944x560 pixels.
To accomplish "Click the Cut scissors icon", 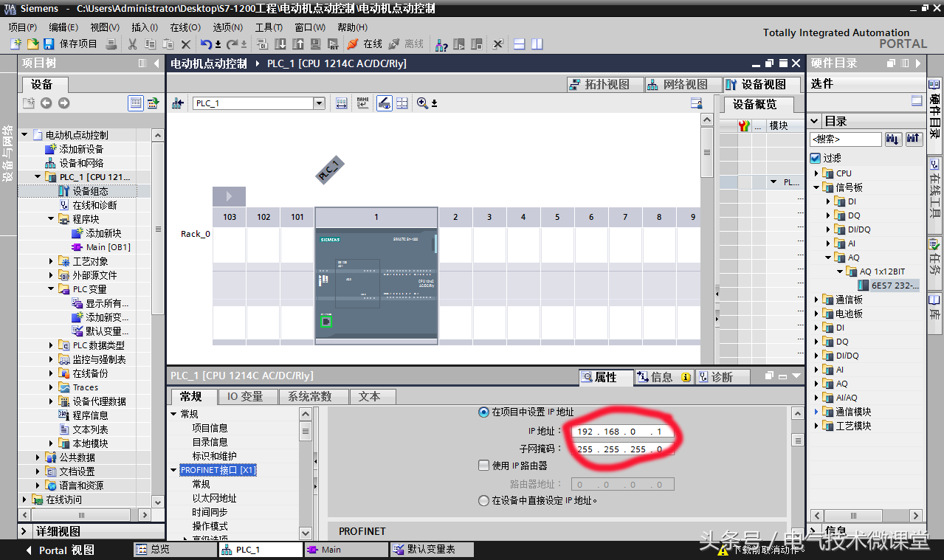I will [133, 44].
